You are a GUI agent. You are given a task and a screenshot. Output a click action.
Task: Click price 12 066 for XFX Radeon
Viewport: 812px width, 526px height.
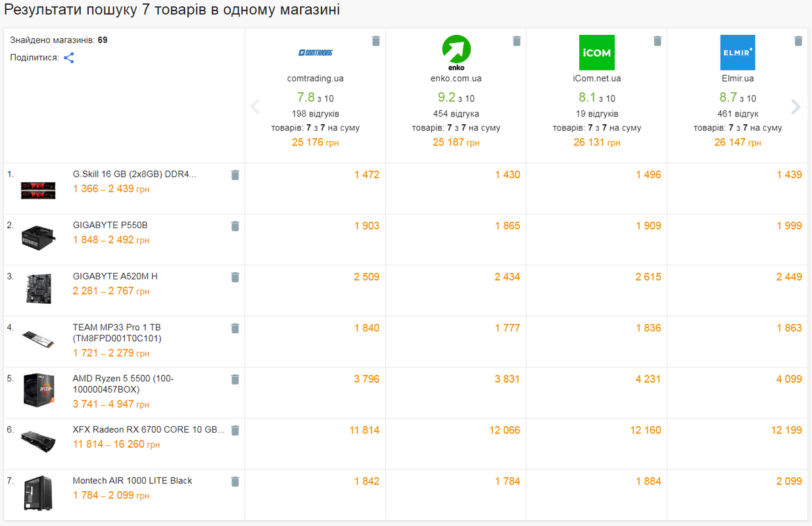[x=504, y=431]
